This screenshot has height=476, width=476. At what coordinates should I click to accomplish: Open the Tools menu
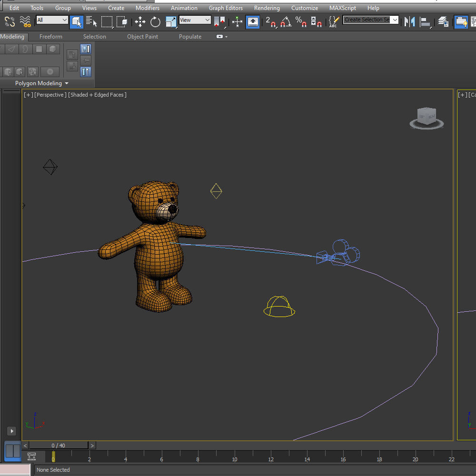coord(37,8)
